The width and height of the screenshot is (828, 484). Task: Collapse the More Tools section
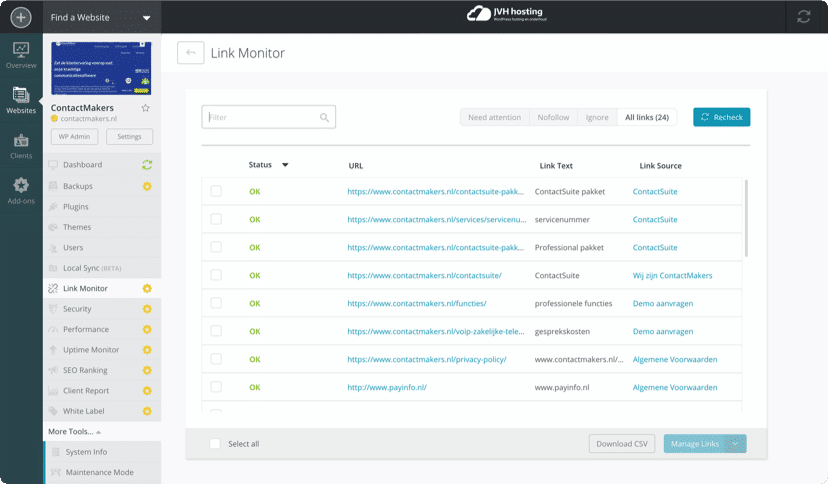pos(74,431)
